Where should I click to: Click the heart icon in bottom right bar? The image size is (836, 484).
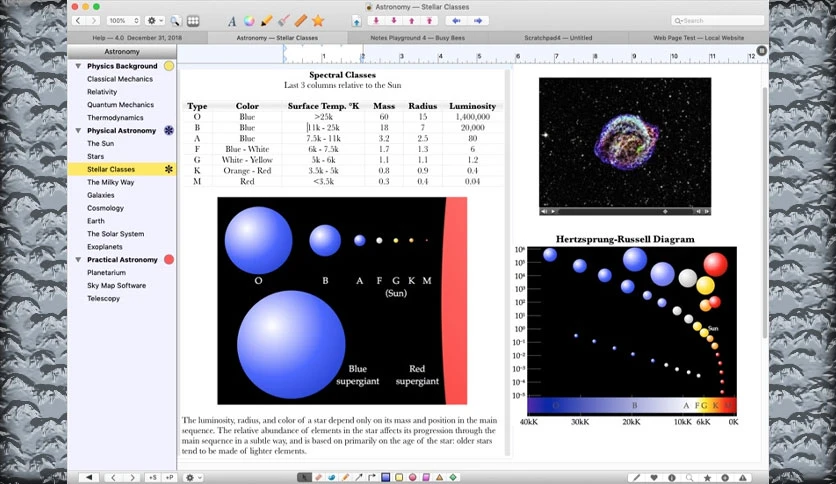pos(654,478)
